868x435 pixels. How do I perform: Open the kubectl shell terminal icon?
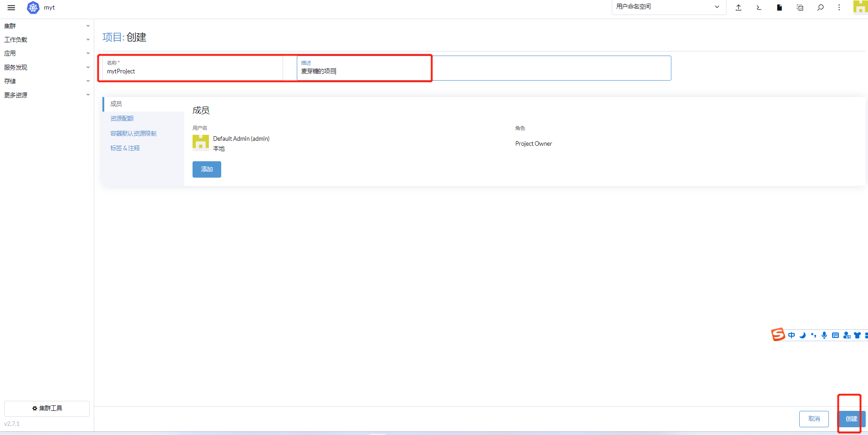click(x=759, y=8)
